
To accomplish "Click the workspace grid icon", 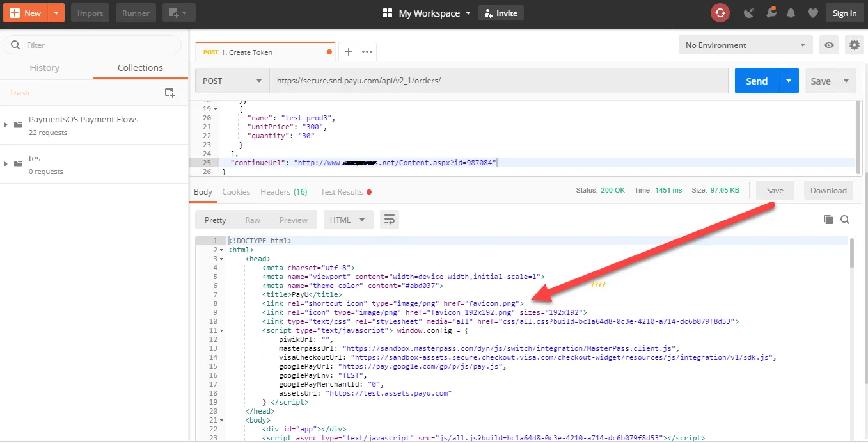I will (387, 13).
